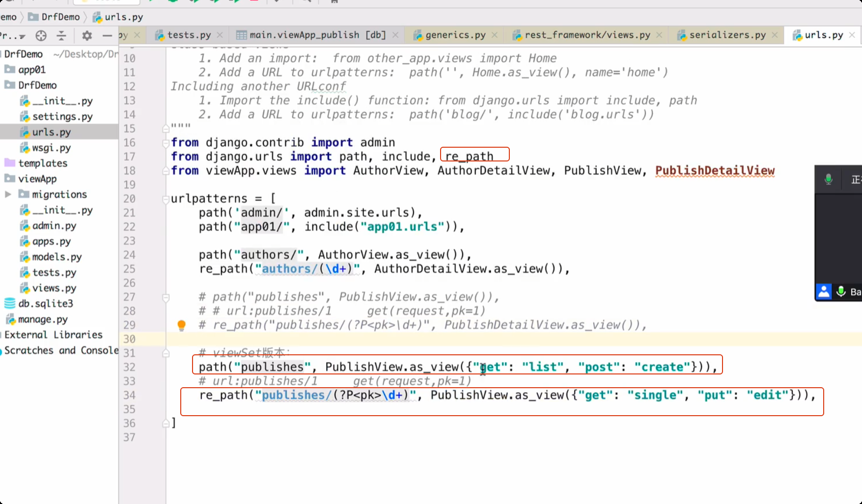This screenshot has height=504, width=862.
Task: Click line number 30 in the gutter
Action: point(129,339)
